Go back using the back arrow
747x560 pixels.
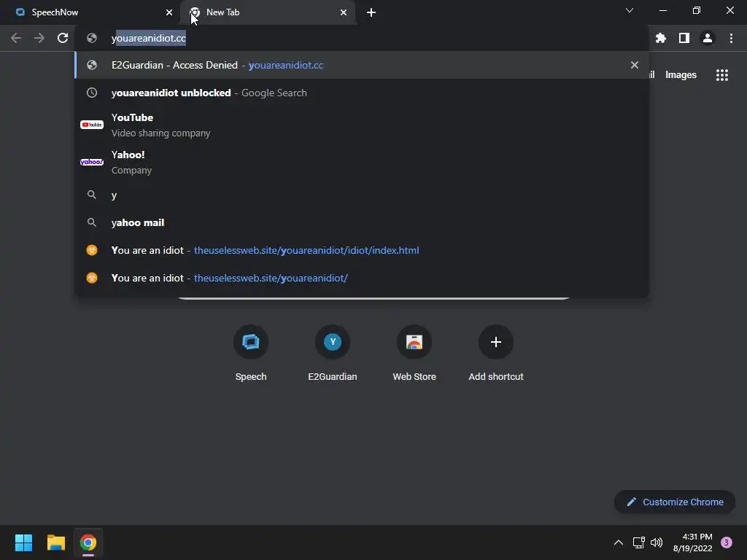point(16,38)
